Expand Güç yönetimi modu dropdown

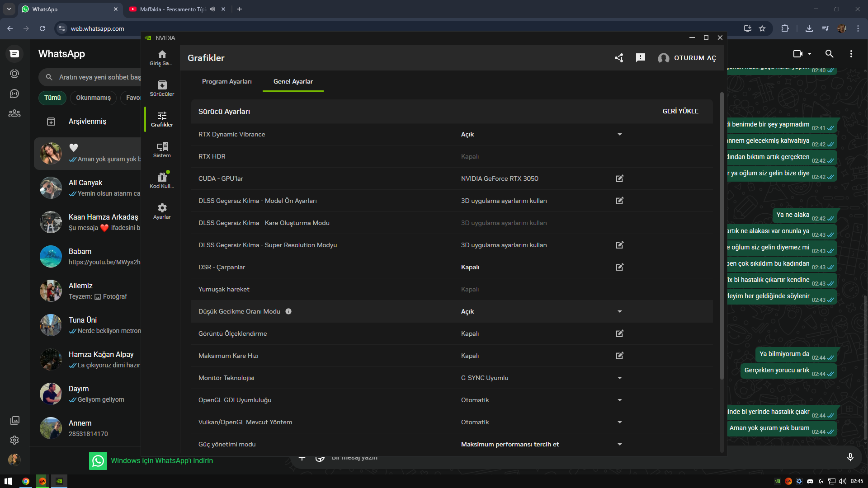(x=620, y=444)
